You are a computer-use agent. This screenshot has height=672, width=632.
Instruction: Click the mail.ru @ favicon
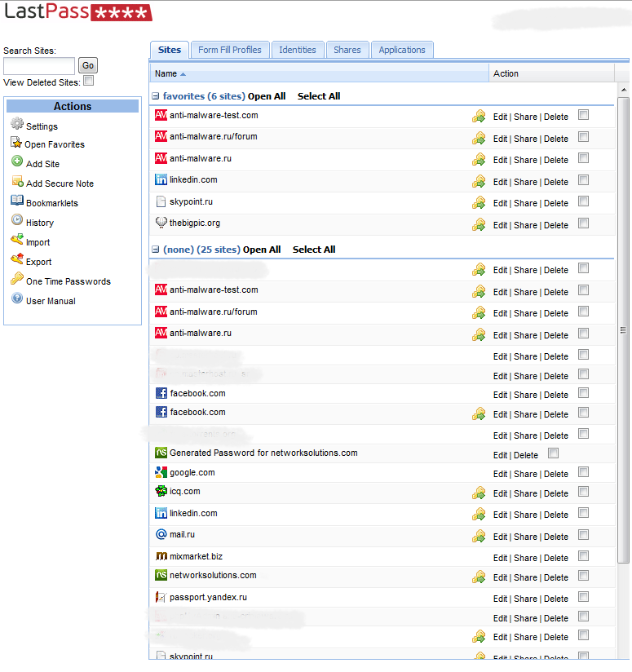[161, 534]
